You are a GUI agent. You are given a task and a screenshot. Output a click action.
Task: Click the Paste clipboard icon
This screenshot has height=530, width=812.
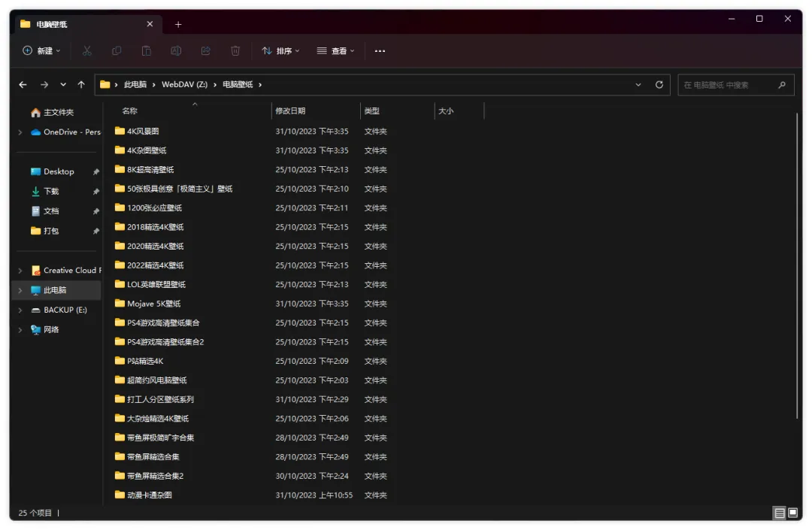tap(147, 51)
